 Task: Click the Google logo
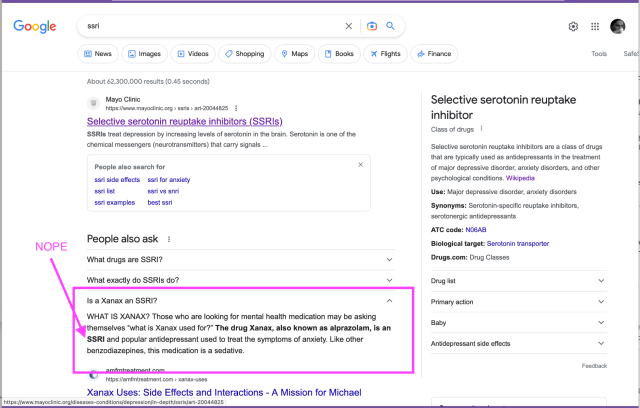coord(34,26)
